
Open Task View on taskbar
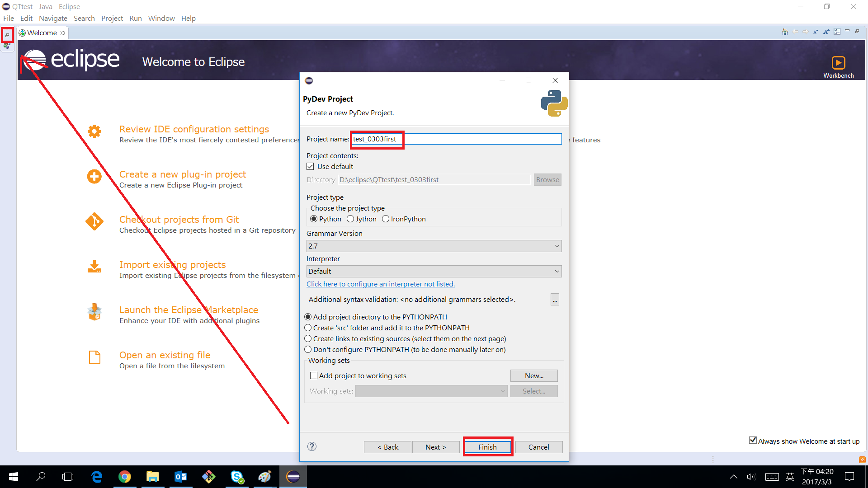coord(68,477)
